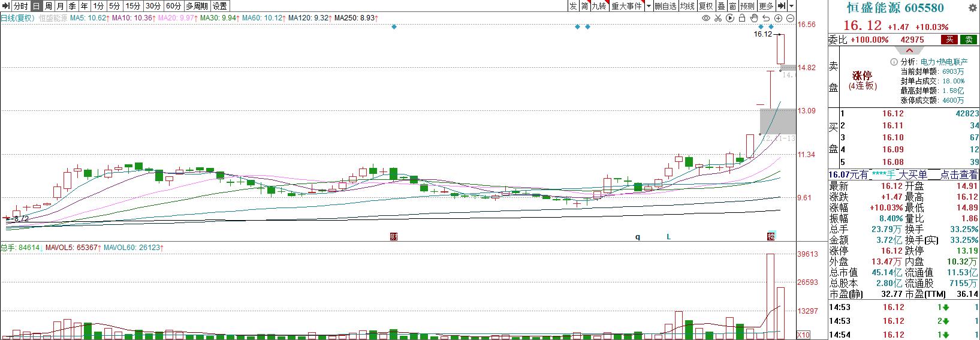Toggle the 叠 overlay button
The height and width of the screenshot is (340, 980).
click(x=721, y=6)
